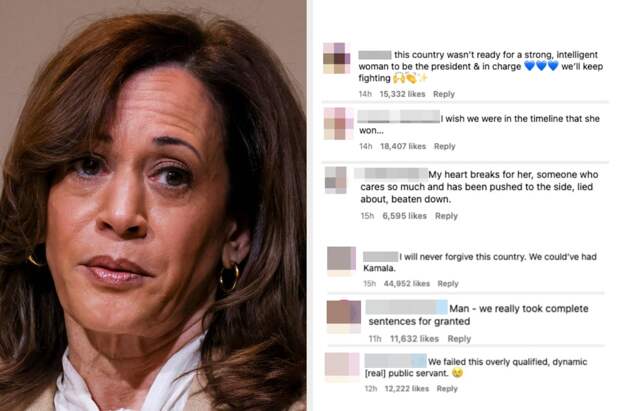Screen dimensions: 620x411
Task: Click the woman's portrait photo
Action: click(153, 205)
